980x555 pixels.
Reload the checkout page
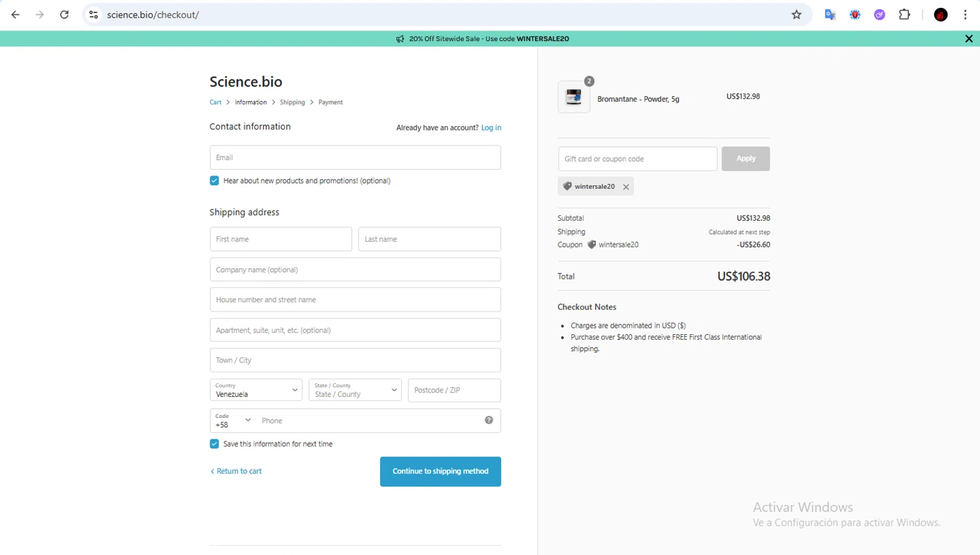[x=64, y=14]
